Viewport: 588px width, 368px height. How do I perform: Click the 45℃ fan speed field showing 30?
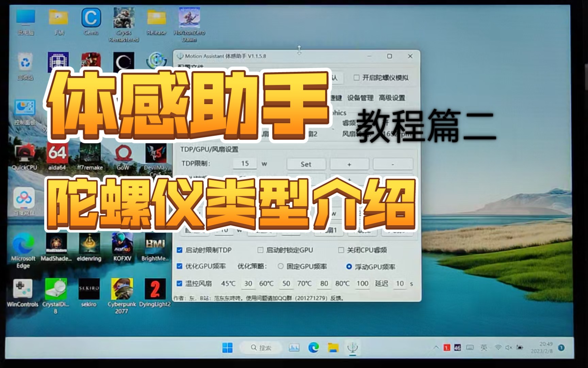pyautogui.click(x=248, y=283)
